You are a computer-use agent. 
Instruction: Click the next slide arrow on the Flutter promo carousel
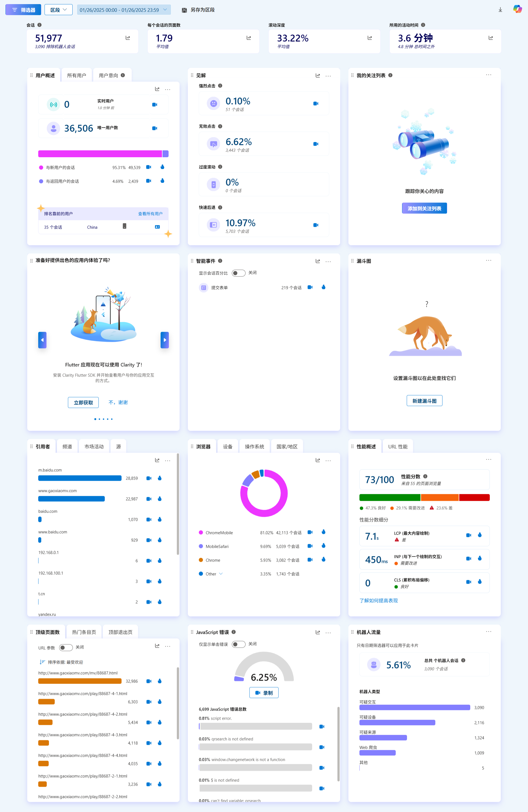point(164,340)
